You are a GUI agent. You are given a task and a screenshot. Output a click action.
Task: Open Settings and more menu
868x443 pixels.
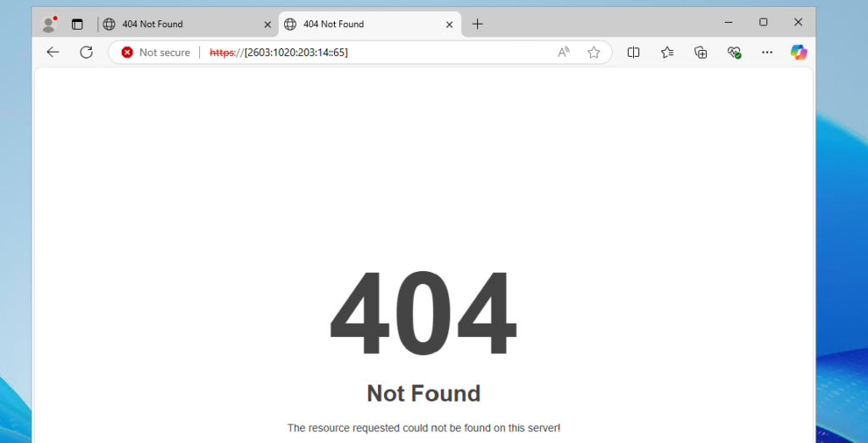pyautogui.click(x=766, y=52)
